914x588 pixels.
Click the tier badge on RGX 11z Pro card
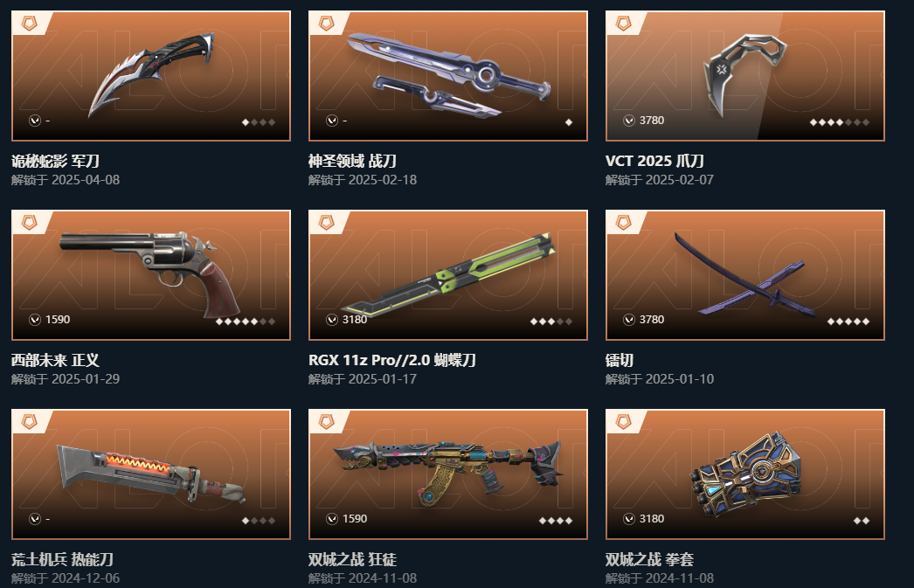pos(327,223)
